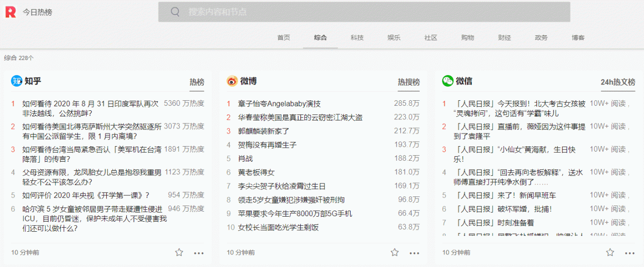Click the WeChat logo icon
644x267 pixels.
coord(448,81)
